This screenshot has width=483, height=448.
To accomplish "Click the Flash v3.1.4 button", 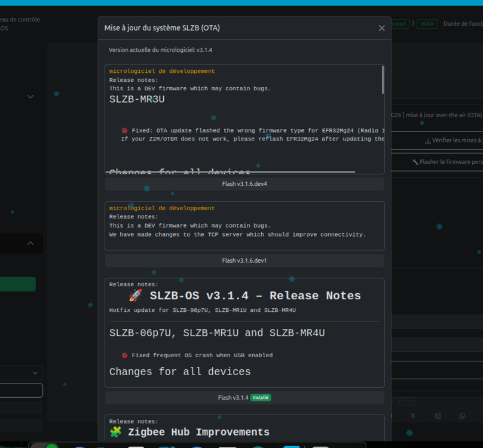I will pyautogui.click(x=244, y=397).
